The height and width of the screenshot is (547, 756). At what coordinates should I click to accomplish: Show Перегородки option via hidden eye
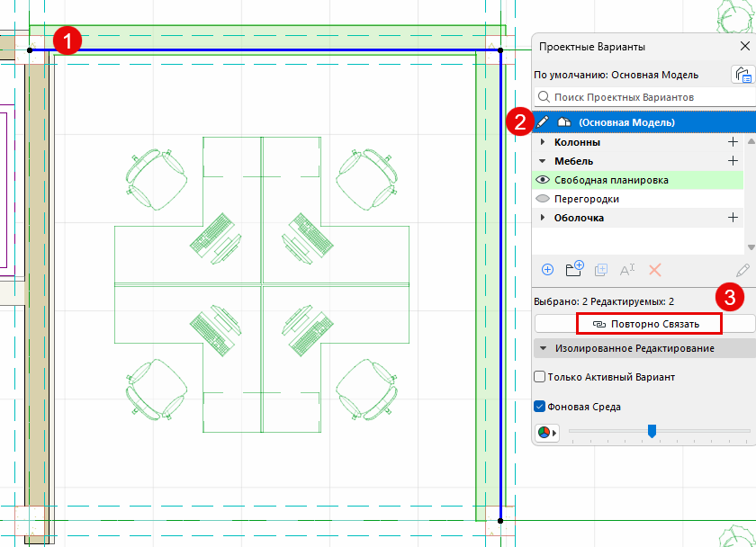coord(543,199)
